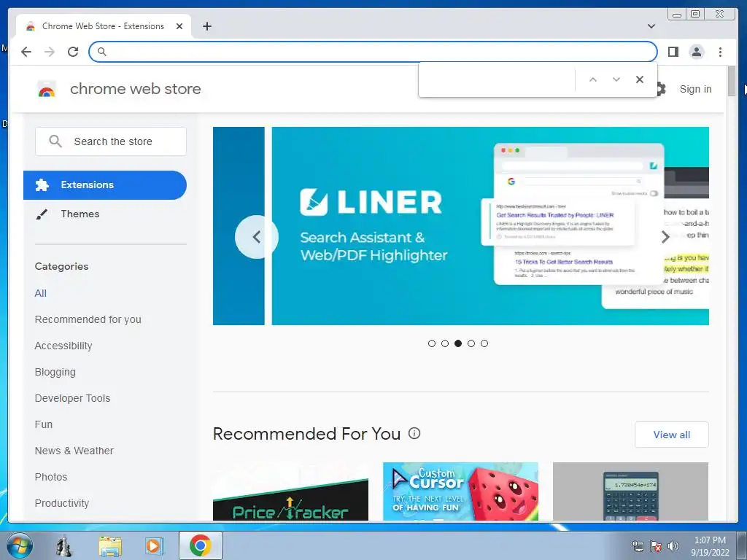747x560 pixels.
Task: Open the chess game taskbar icon
Action: tap(64, 545)
